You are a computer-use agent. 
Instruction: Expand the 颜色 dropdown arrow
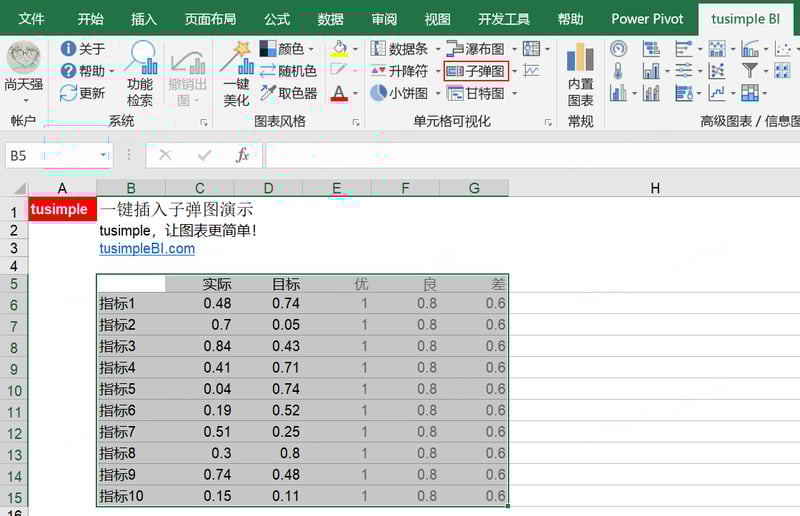coord(311,50)
